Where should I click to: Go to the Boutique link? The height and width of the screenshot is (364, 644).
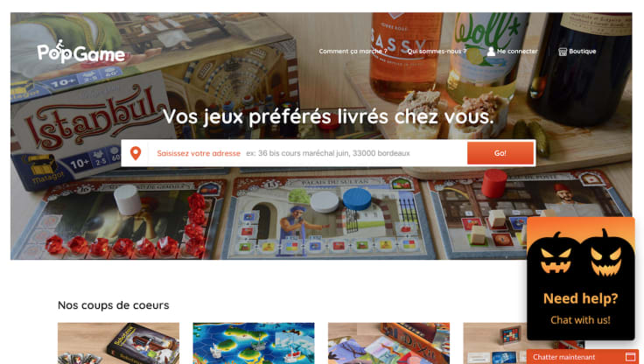tap(583, 52)
